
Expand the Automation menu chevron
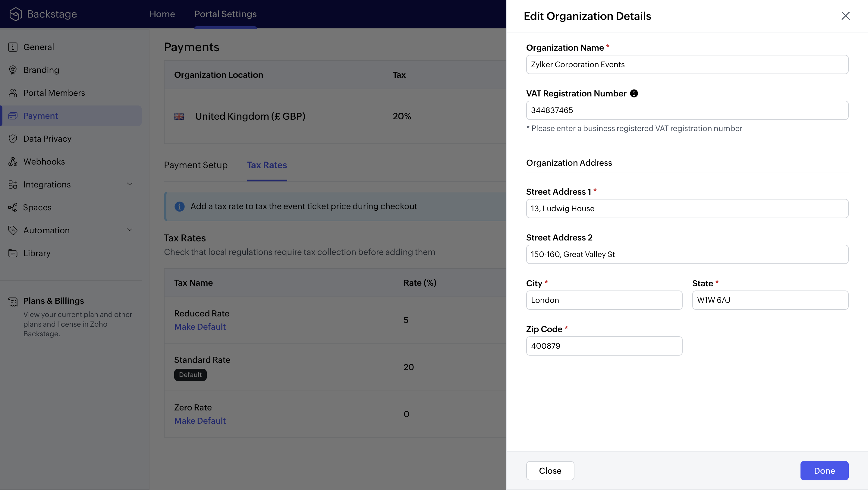point(129,230)
